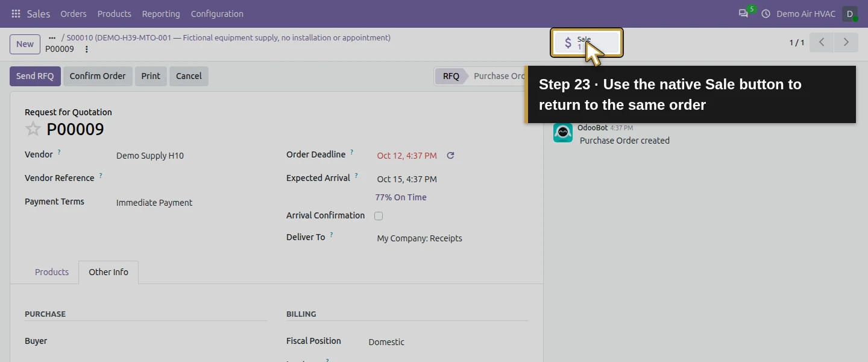868x362 pixels.
Task: Click the Confirm Order button
Action: [x=98, y=76]
